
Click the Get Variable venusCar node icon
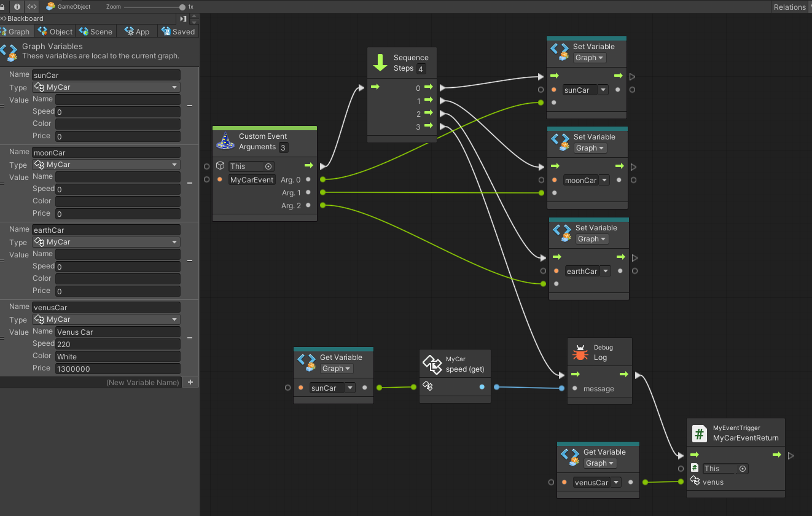pyautogui.click(x=570, y=457)
